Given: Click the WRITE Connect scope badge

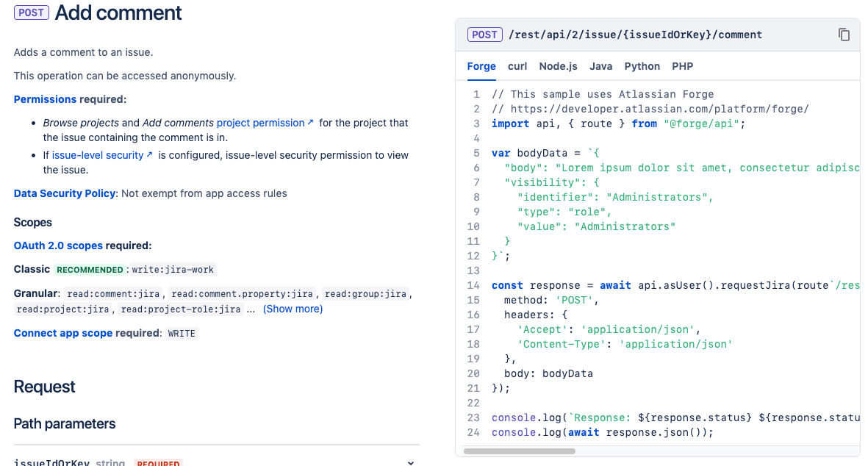Looking at the screenshot, I should pyautogui.click(x=182, y=333).
